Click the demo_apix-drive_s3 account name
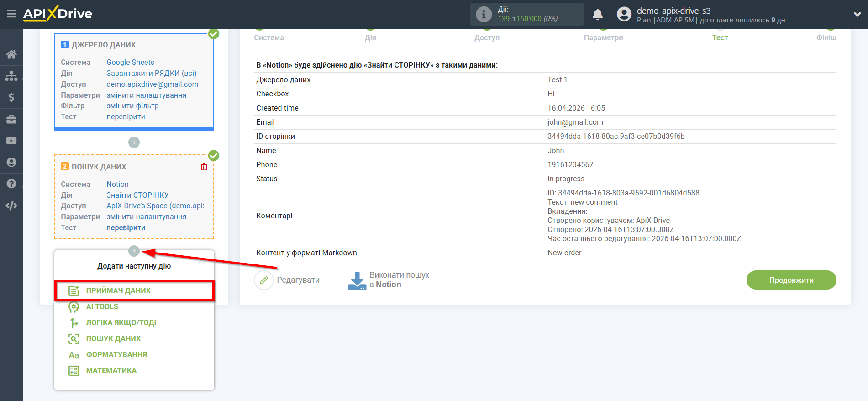This screenshot has width=868, height=401. (673, 11)
